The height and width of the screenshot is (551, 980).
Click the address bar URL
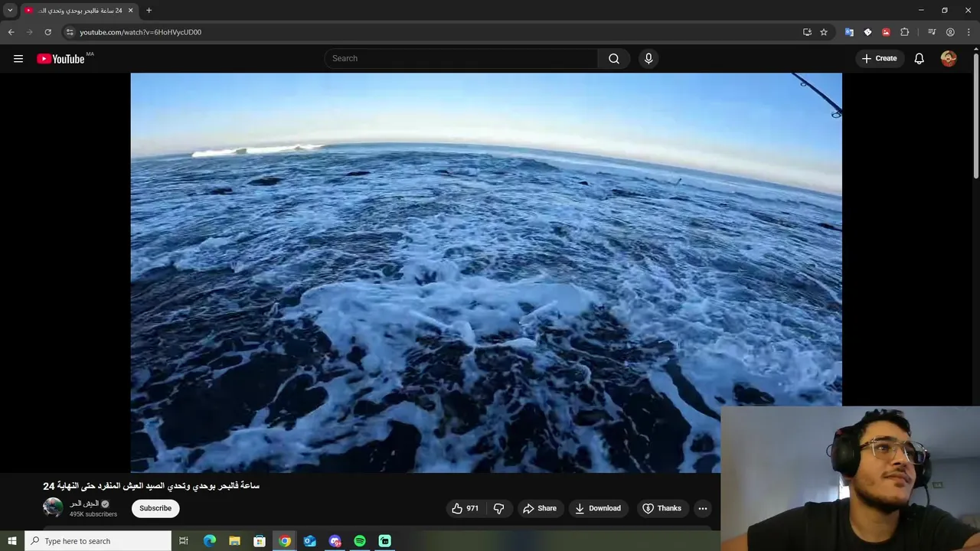click(x=141, y=32)
